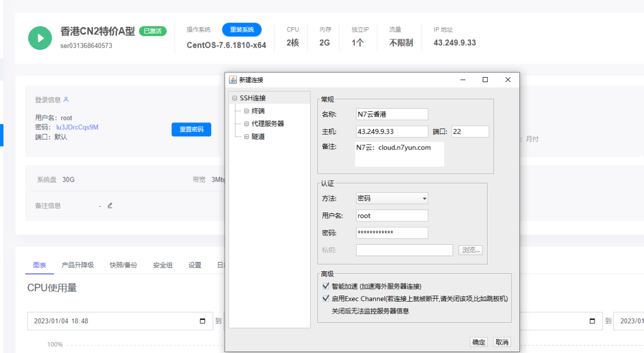Open the 方法 authentication dropdown
This screenshot has width=644, height=353.
click(424, 198)
